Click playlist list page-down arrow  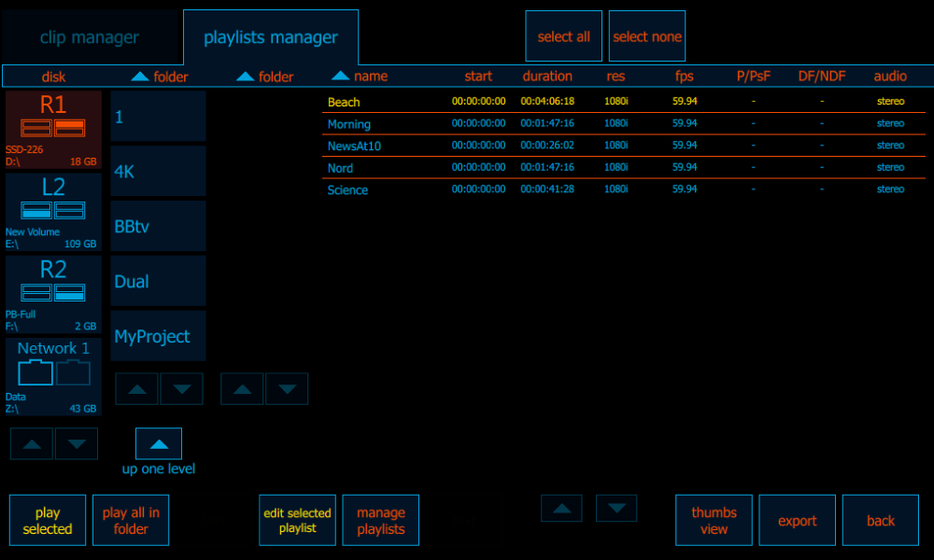(x=616, y=509)
